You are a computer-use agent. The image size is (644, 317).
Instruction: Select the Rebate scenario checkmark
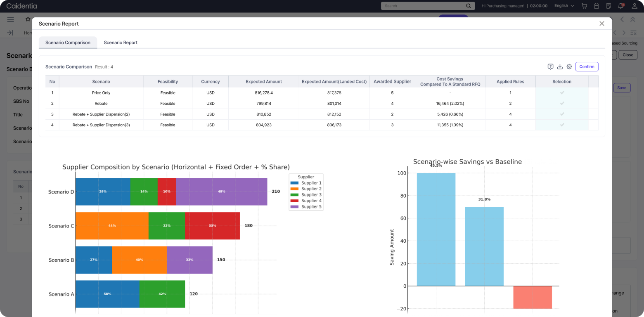[562, 104]
